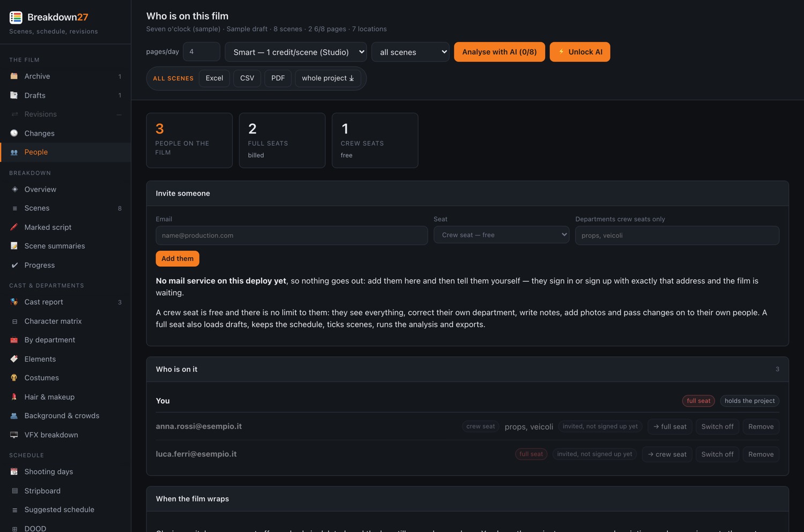Click the Drafts document icon
The image size is (804, 532).
(14, 95)
